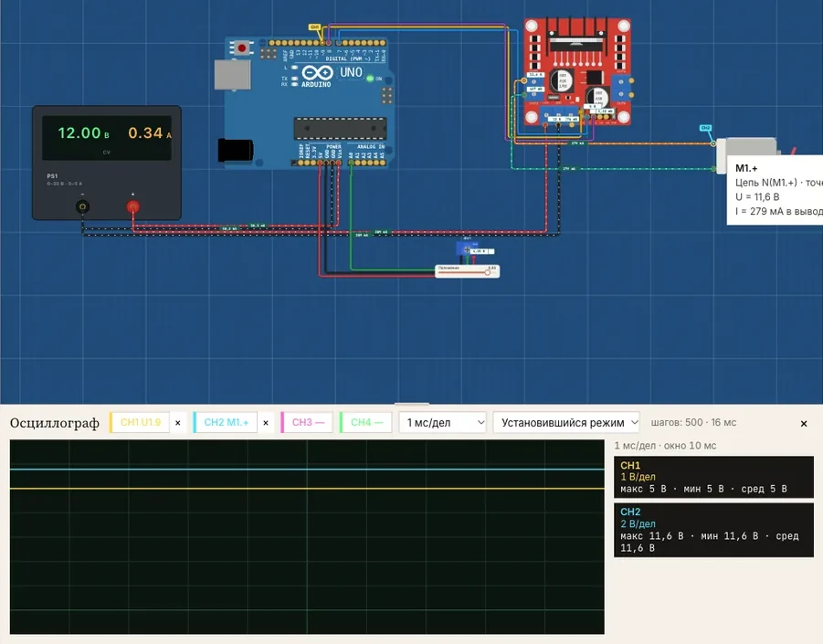Remove the CH1 U1.9 probe channel

click(178, 423)
